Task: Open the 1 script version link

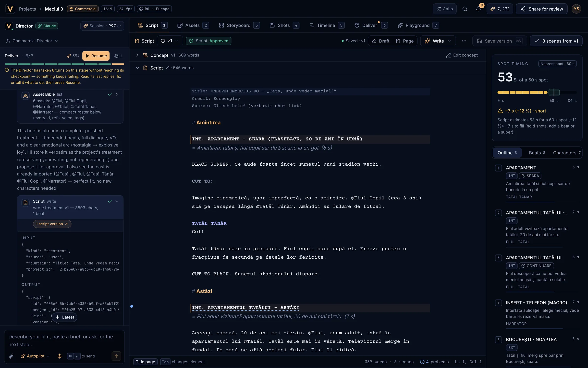Action: click(52, 224)
